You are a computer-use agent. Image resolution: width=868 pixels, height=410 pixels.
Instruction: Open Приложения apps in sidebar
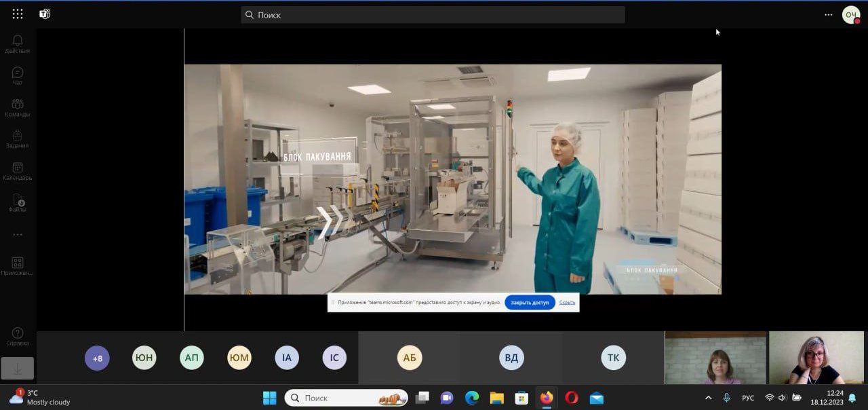(18, 266)
